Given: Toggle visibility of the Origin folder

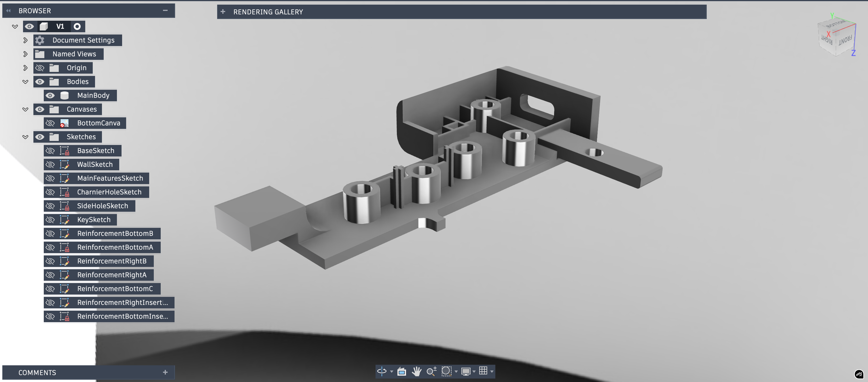Looking at the screenshot, I should tap(40, 68).
